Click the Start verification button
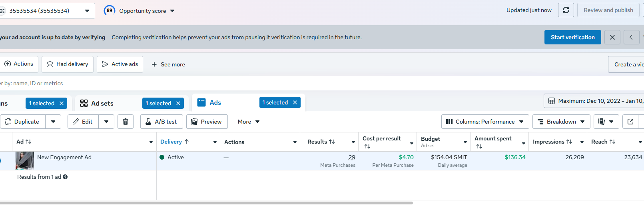 point(572,37)
